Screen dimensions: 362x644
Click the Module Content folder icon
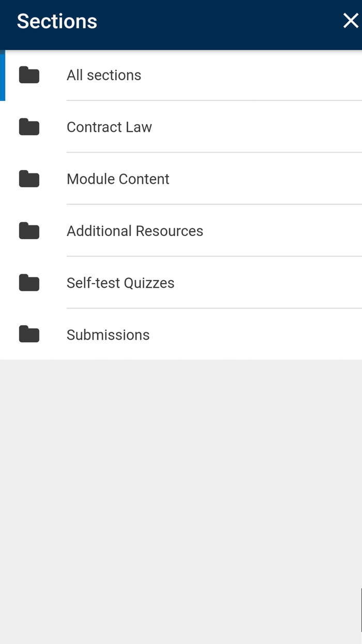pos(29,179)
